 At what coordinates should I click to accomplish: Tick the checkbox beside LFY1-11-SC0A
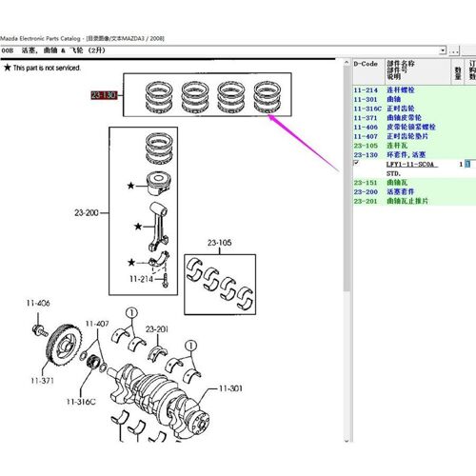click(356, 163)
